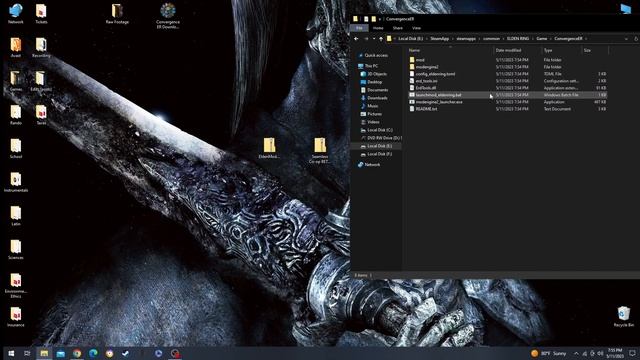640x360 pixels.
Task: Select the mod folder in file list
Action: [x=508, y=60]
